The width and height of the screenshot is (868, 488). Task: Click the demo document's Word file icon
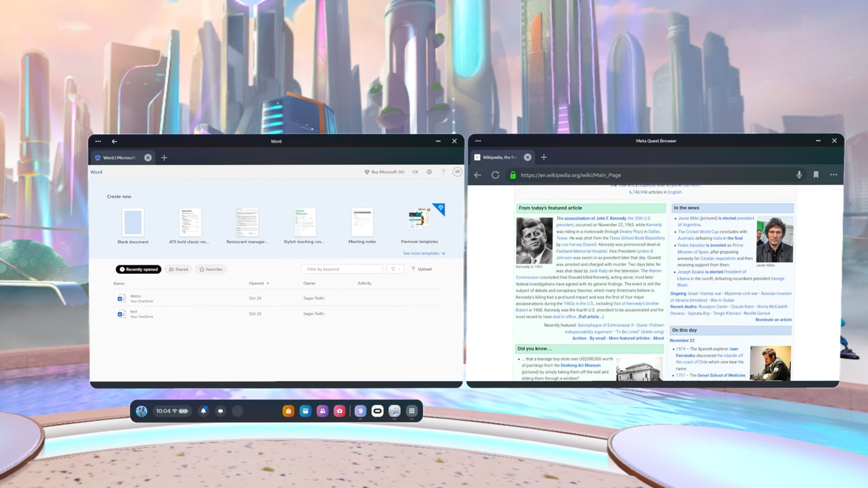121,298
